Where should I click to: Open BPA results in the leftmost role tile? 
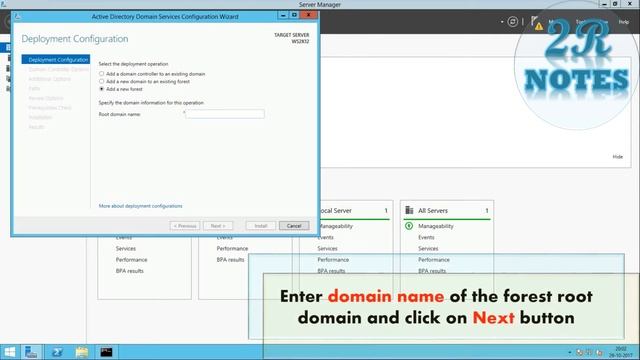[129, 271]
